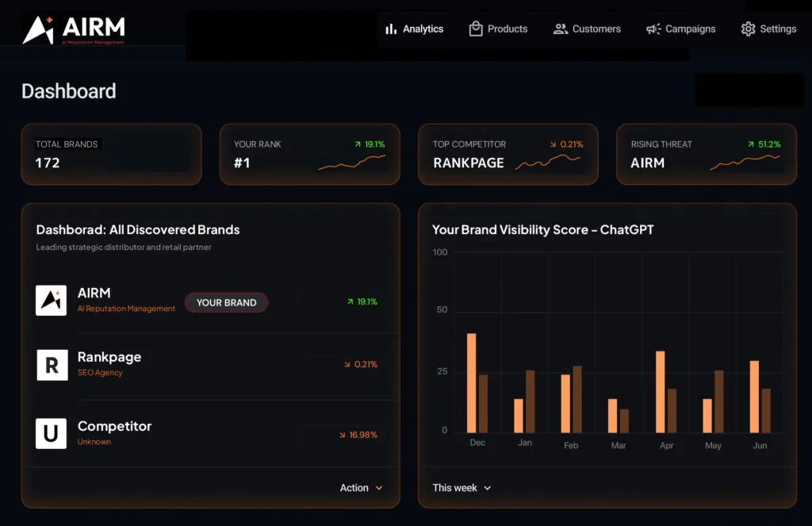
Task: Click the Campaigns megaphone icon
Action: [x=653, y=29]
